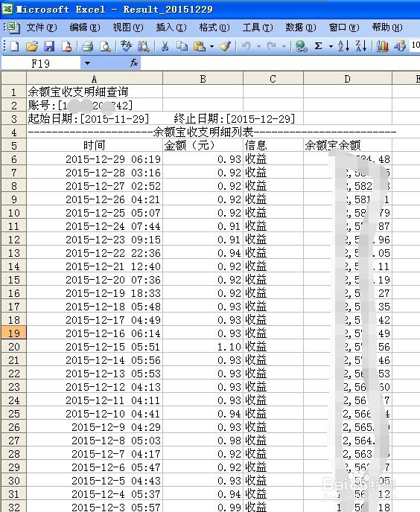420x512 pixels.
Task: Open a file with the Open folder icon
Action: pos(32,46)
